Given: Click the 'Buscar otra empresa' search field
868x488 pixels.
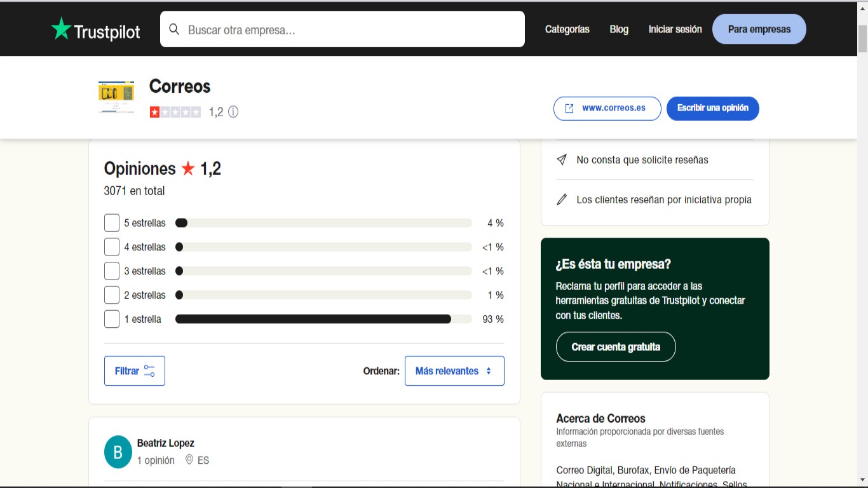Looking at the screenshot, I should tap(342, 29).
